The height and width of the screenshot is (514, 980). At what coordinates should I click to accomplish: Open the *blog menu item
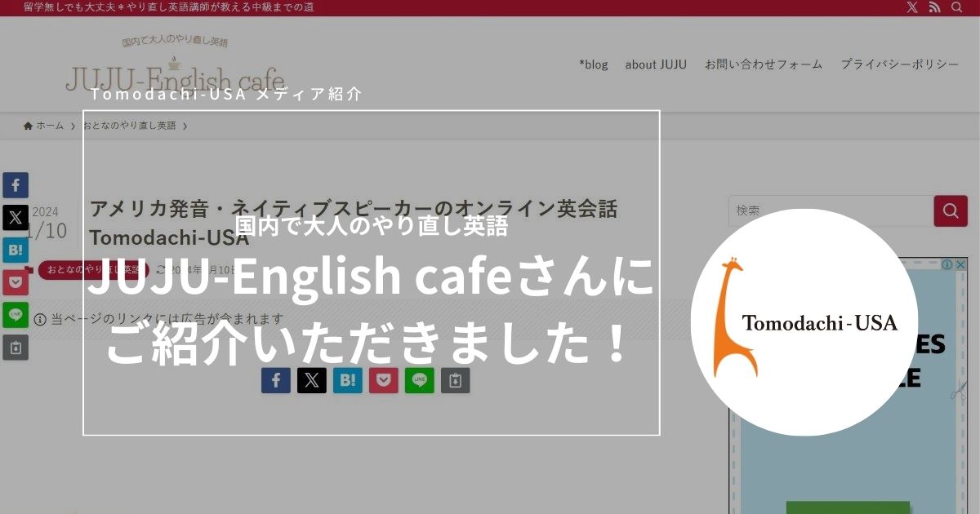click(594, 64)
